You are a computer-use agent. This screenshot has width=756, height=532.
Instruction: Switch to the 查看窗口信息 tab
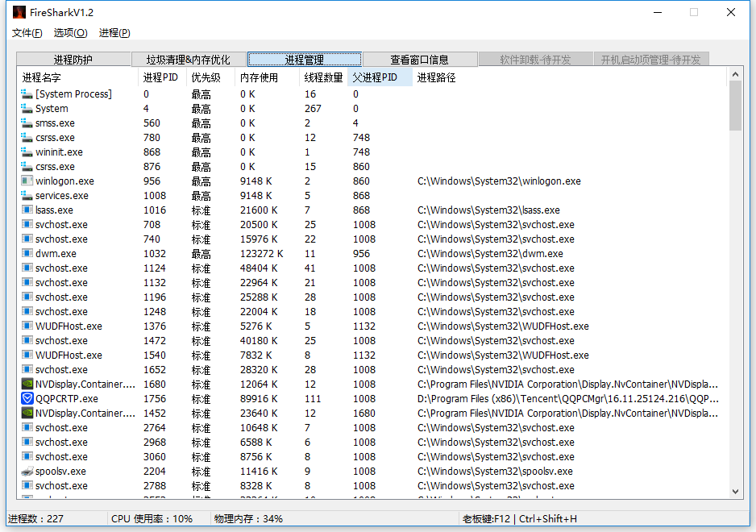419,60
